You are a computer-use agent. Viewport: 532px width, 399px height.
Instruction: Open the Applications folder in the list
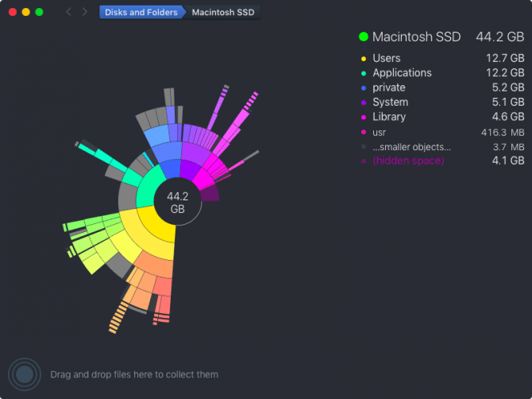pos(442,72)
